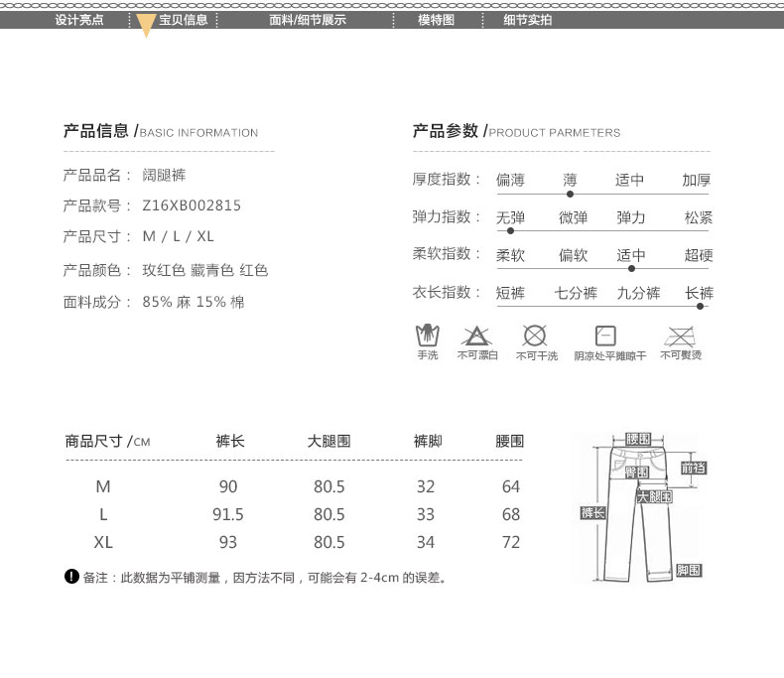Open the 面料/细节展示 tab

coord(308,20)
